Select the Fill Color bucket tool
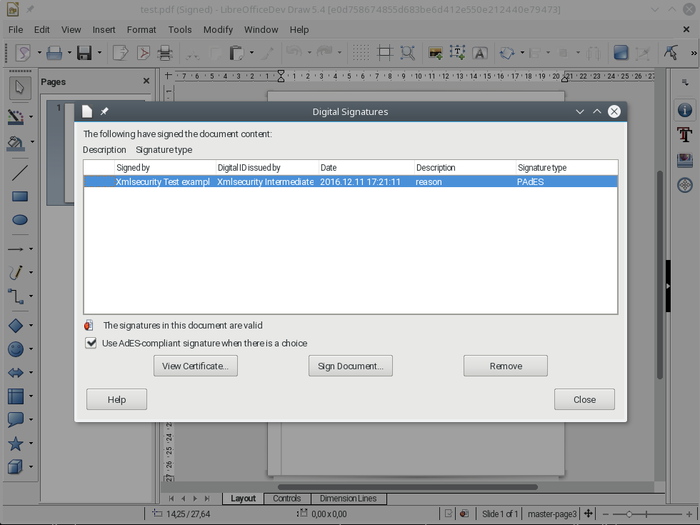The image size is (700, 525). click(16, 143)
